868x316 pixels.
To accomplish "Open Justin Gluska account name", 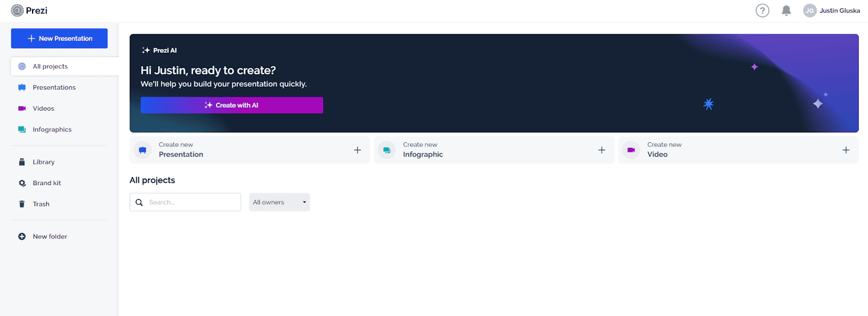I will click(x=839, y=10).
